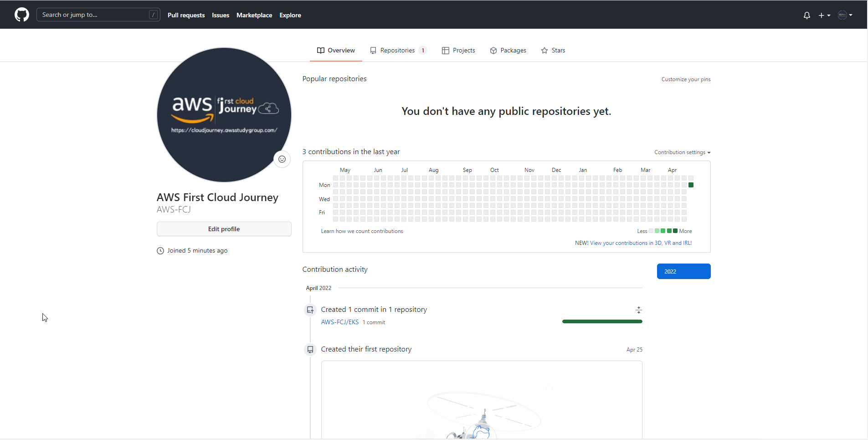Image resolution: width=868 pixels, height=440 pixels.
Task: Open the user avatar menu
Action: coord(845,15)
